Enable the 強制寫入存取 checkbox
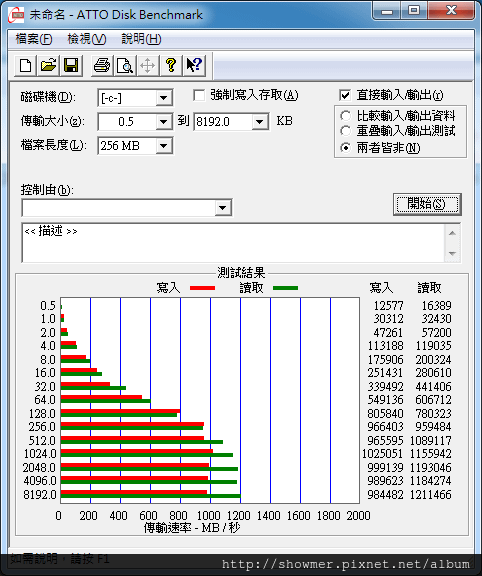 [199, 96]
